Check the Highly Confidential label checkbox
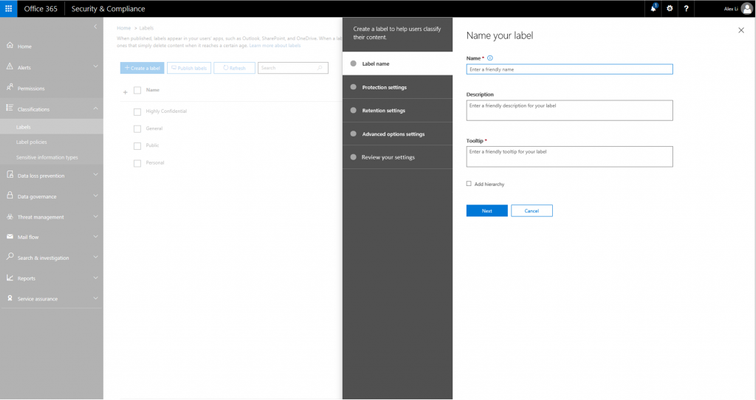This screenshot has width=756, height=400. point(137,112)
